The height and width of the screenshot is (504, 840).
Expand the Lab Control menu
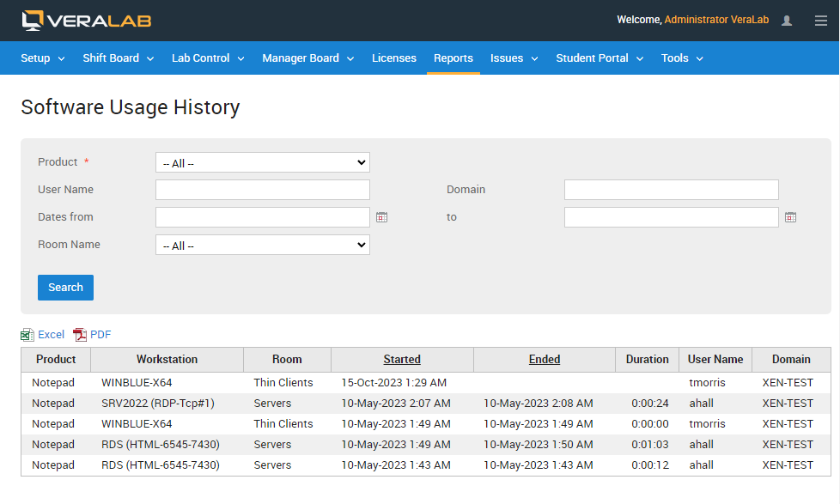[x=208, y=58]
